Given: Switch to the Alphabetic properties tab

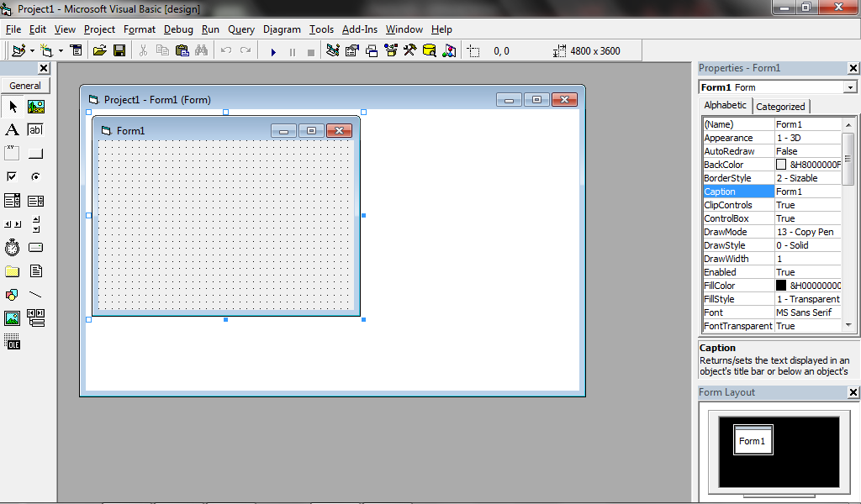Looking at the screenshot, I should coord(726,105).
